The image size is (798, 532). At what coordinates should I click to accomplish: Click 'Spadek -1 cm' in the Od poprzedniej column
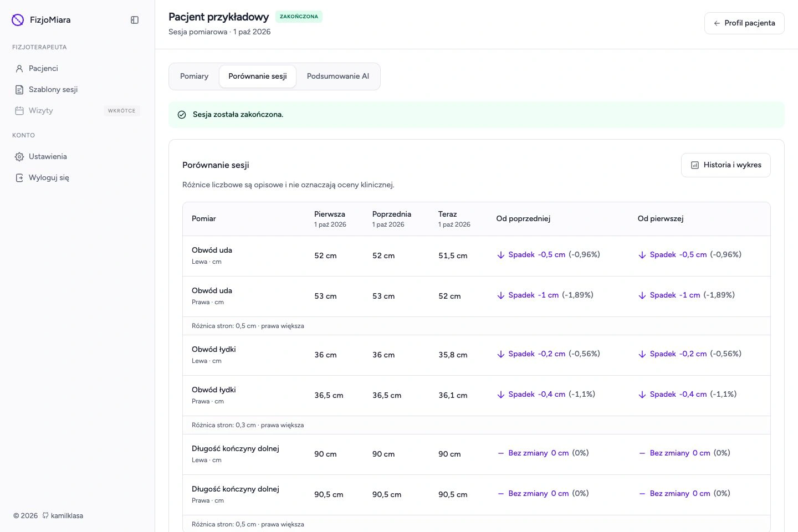pos(534,295)
